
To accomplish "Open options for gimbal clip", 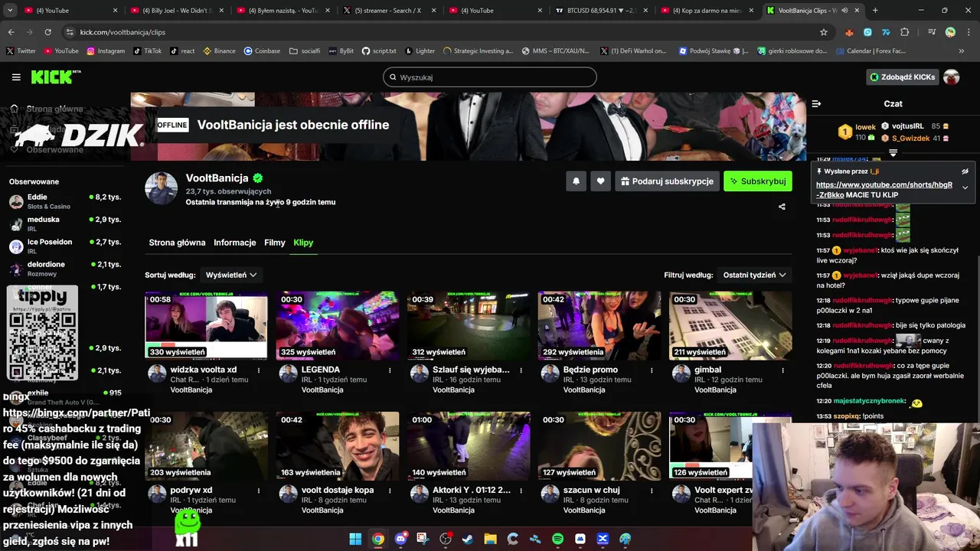I will (x=782, y=370).
